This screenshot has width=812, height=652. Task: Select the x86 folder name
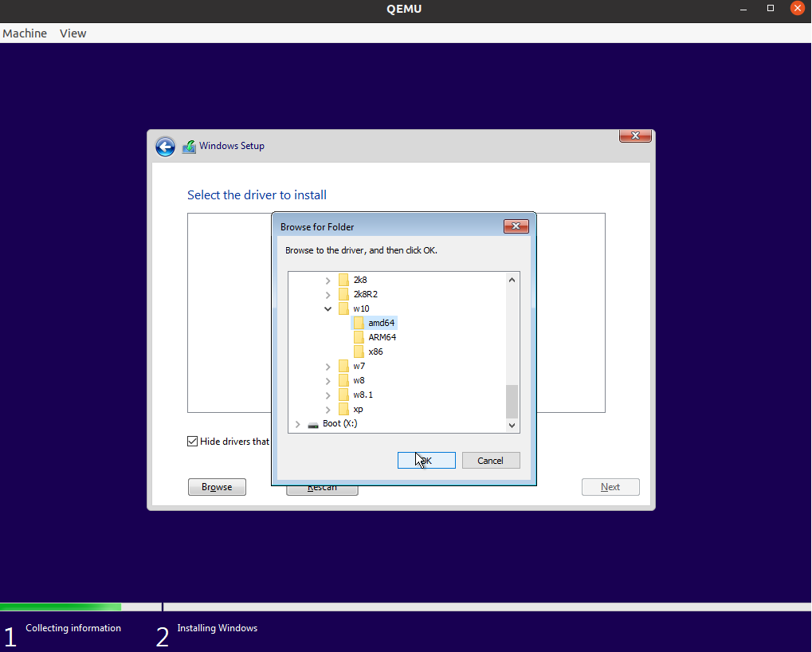375,352
